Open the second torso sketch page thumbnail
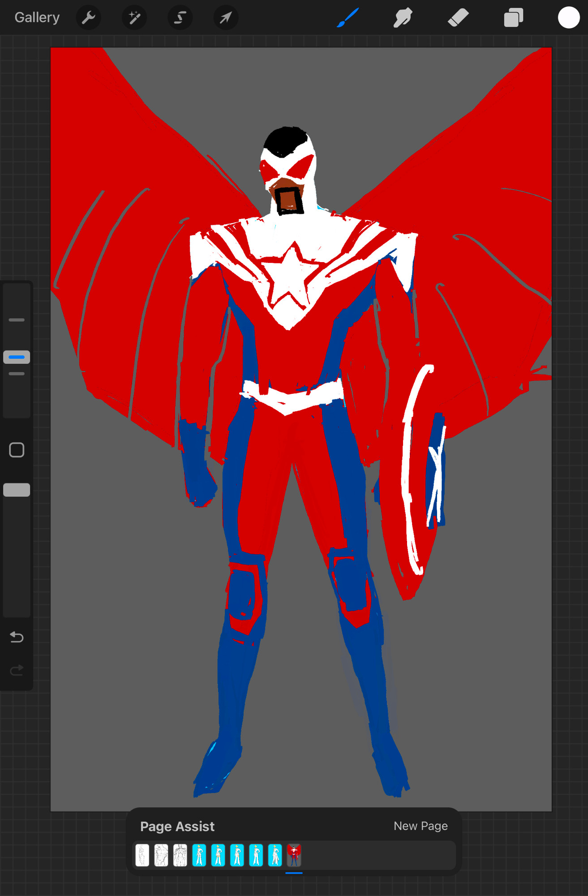This screenshot has width=588, height=896. (161, 855)
